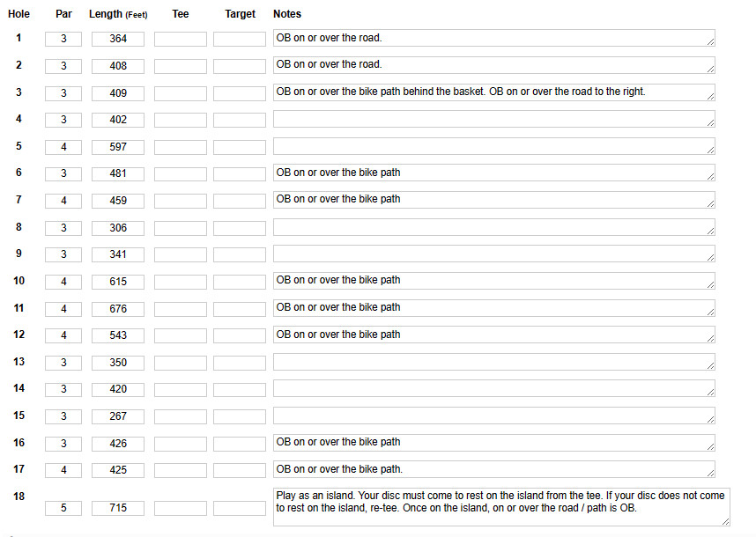Click the Target field for hole 14

coord(240,389)
